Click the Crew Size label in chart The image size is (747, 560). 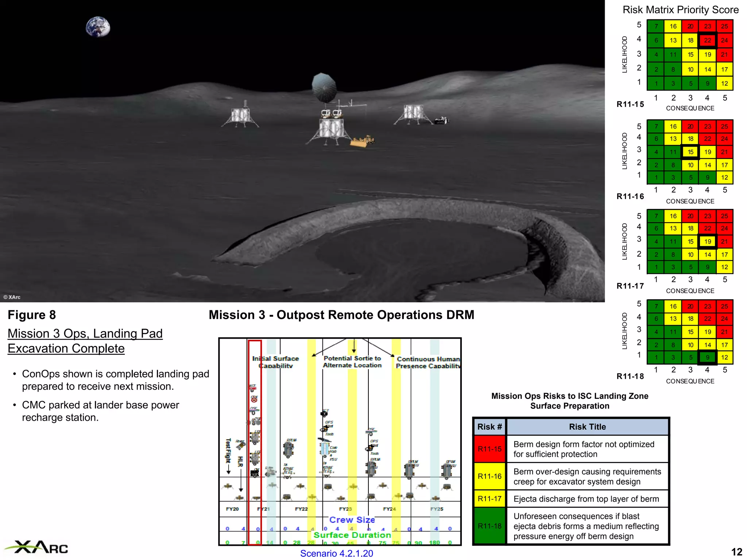click(352, 520)
